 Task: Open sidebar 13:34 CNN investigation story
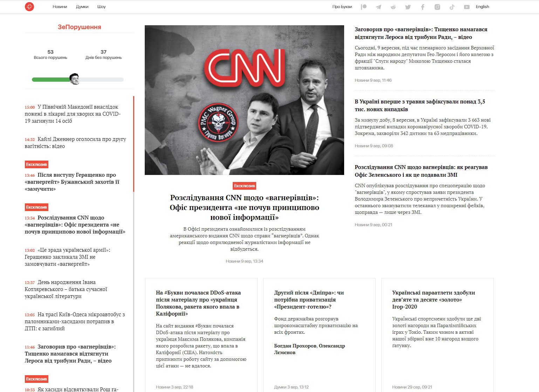(x=75, y=225)
